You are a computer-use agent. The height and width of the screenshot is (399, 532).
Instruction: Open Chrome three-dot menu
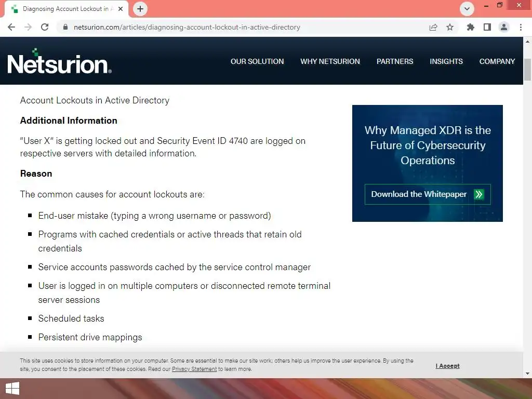pos(521,27)
